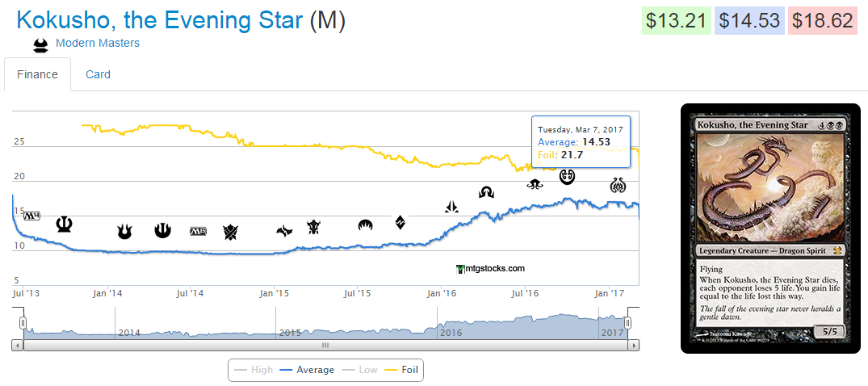The height and width of the screenshot is (386, 868).
Task: Click the red $18.62 high price badge
Action: click(x=823, y=20)
